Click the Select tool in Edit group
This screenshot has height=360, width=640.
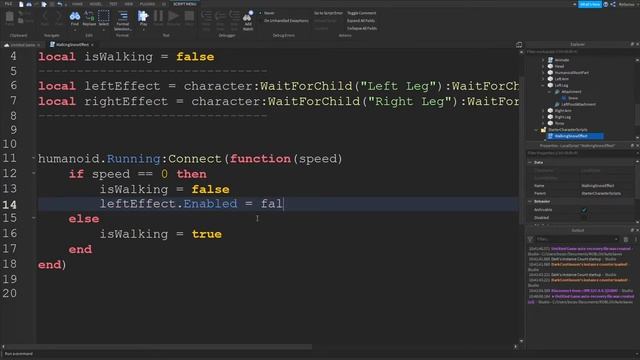(x=104, y=19)
